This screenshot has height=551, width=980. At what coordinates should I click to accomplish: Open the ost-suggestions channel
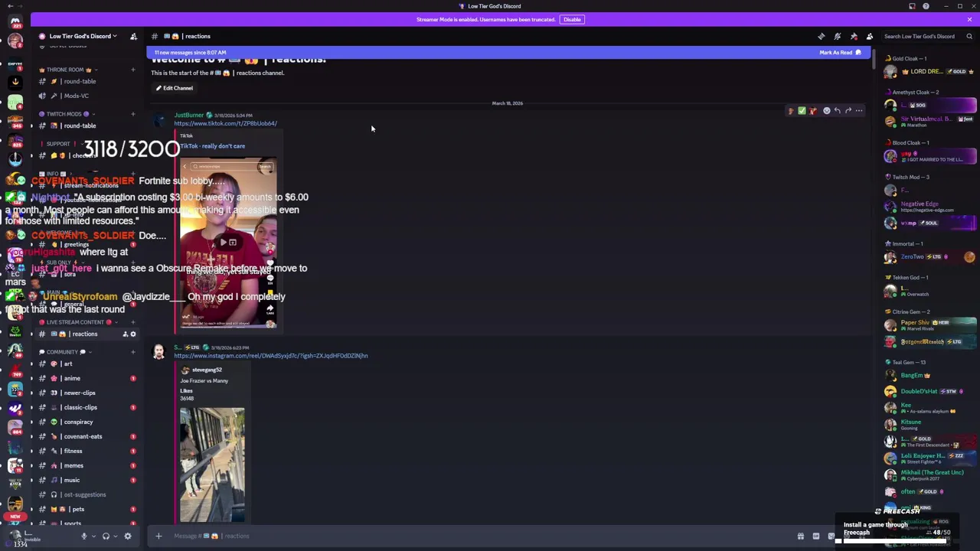pyautogui.click(x=86, y=494)
